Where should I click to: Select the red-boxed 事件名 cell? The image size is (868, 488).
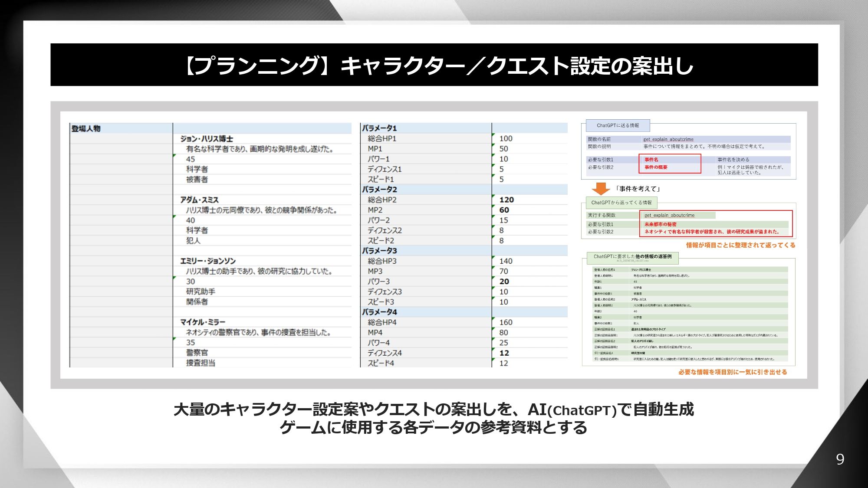(651, 160)
